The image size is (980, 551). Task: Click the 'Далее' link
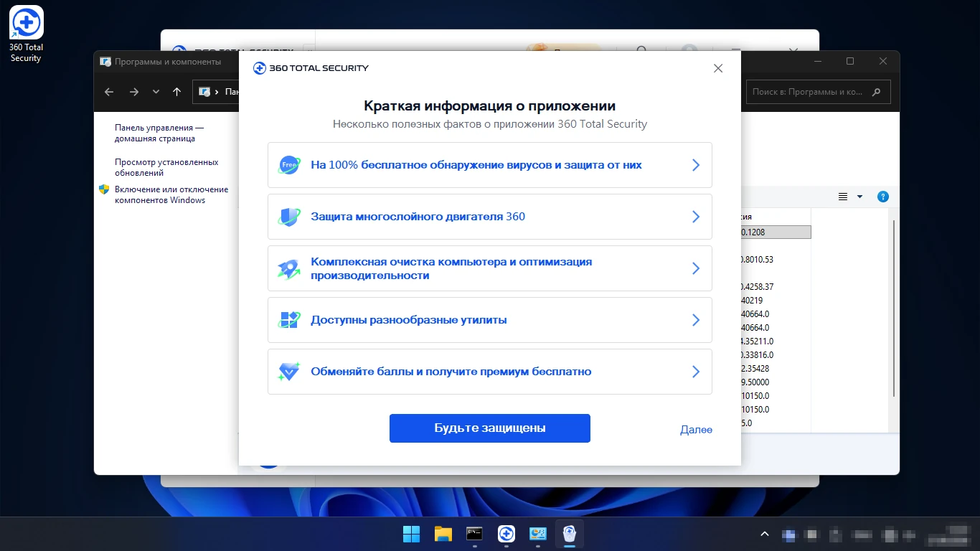pyautogui.click(x=696, y=430)
